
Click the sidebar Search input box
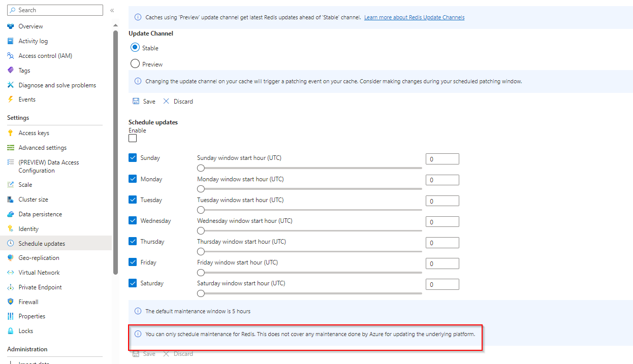[55, 10]
